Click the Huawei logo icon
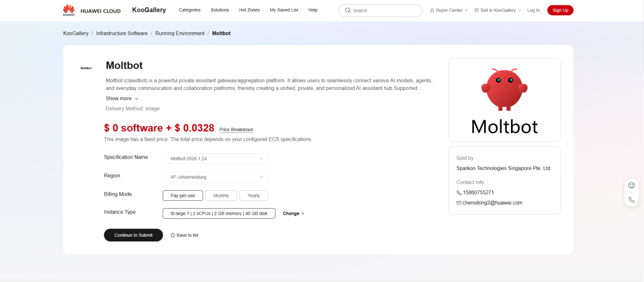Image resolution: width=644 pixels, height=282 pixels. tap(69, 10)
